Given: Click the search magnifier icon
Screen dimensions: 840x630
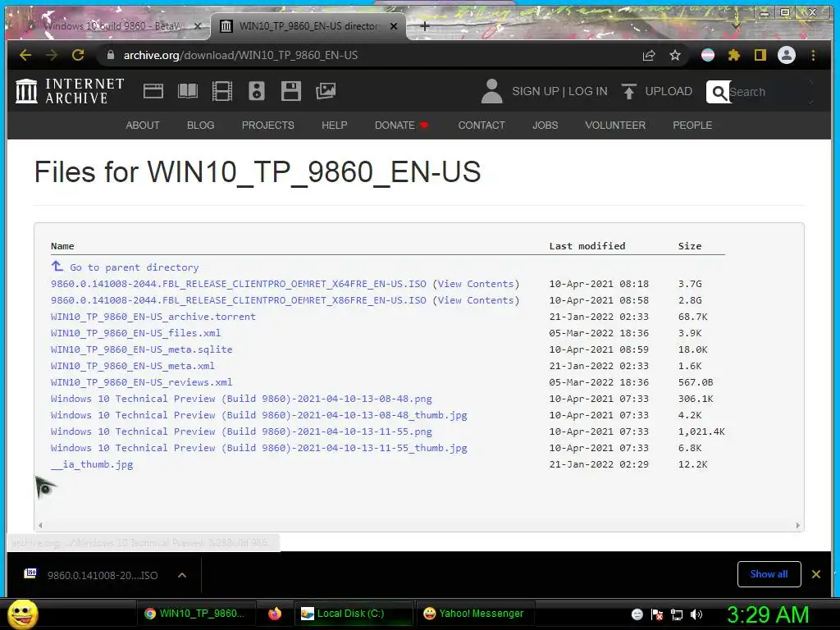Looking at the screenshot, I should pyautogui.click(x=719, y=92).
